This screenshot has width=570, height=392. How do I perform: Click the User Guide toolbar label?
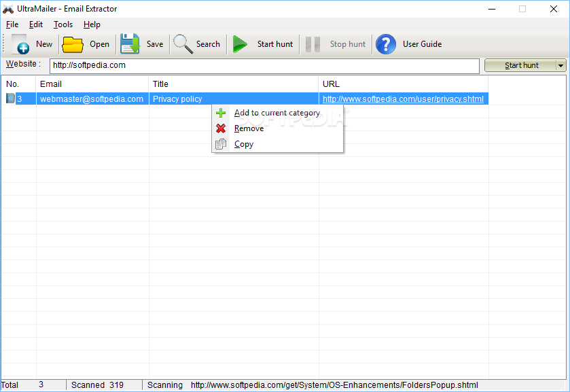[422, 44]
